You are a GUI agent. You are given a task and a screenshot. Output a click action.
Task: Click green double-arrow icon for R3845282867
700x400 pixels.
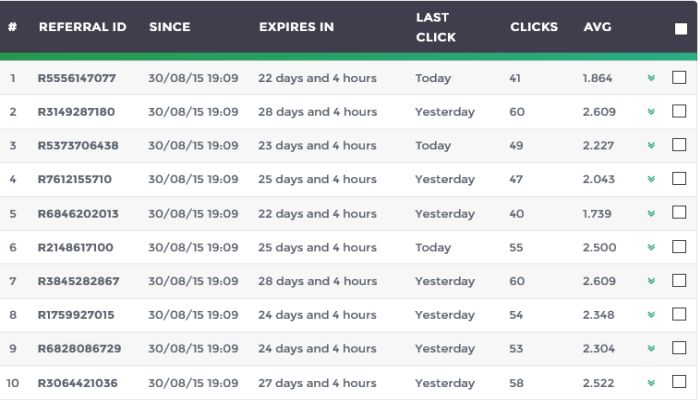[651, 282]
